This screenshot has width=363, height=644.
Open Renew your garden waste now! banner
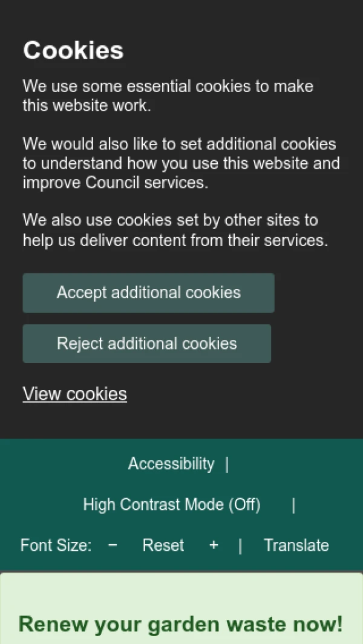click(x=181, y=624)
